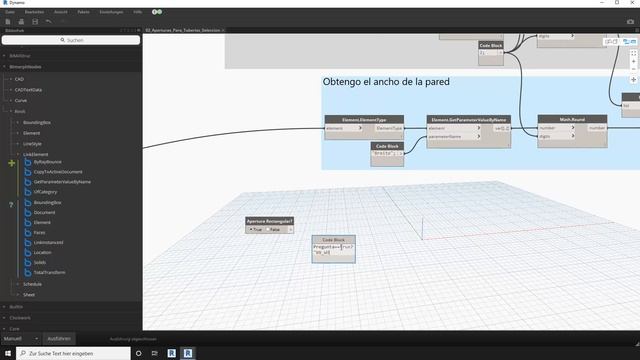Click the Location node icon in library
Viewport: 640px width, 360px height.
pos(28,253)
